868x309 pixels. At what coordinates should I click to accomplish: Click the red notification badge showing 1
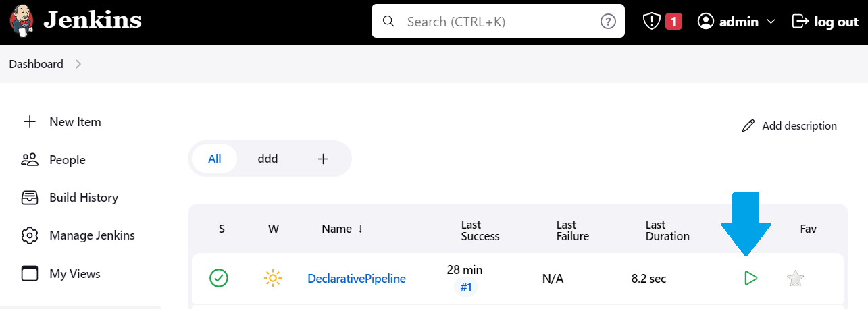[673, 22]
